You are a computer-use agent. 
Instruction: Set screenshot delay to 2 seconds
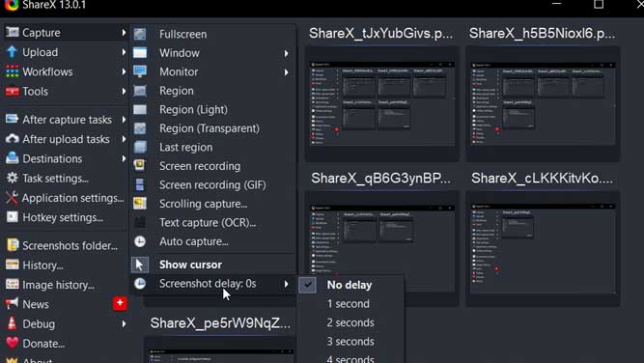350,322
